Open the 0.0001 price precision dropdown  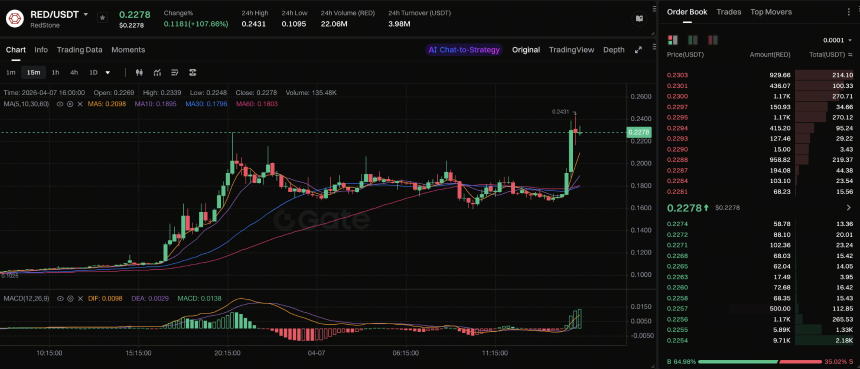(x=837, y=40)
